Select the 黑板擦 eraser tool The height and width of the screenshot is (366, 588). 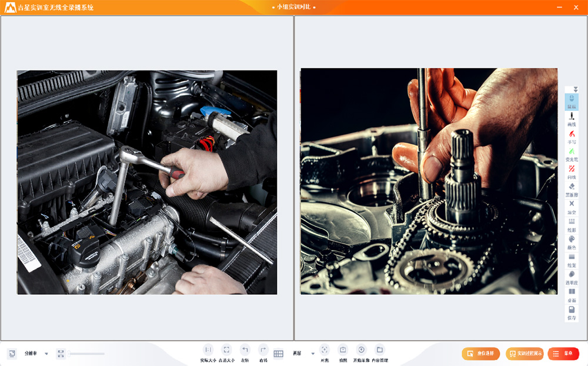[571, 188]
